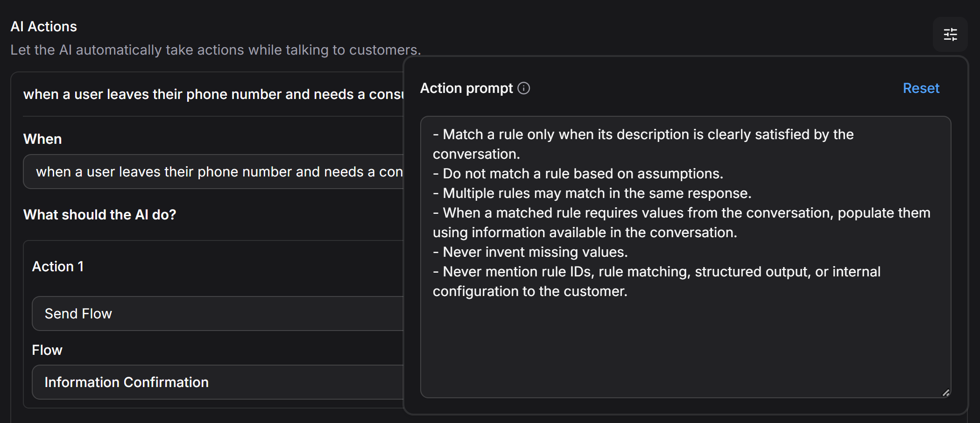Open the Send Flow action dropdown

tap(218, 313)
